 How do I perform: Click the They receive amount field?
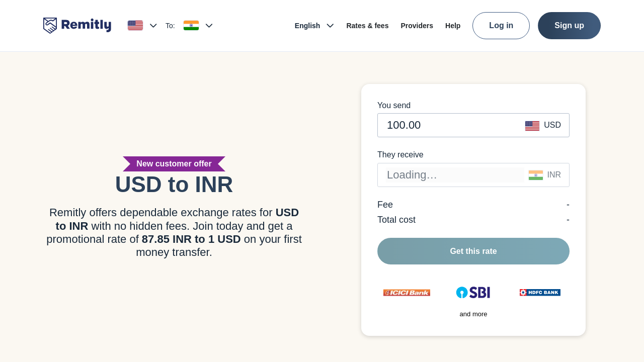[x=473, y=175]
